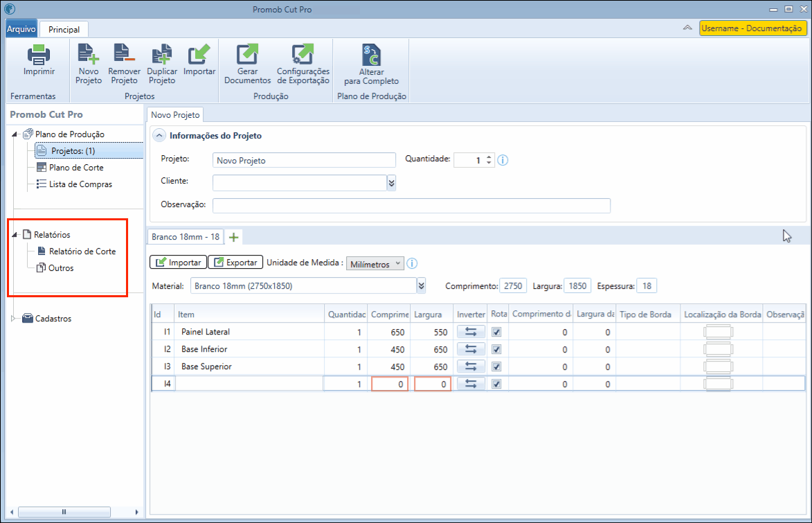Open the Material dropdown arrow
Viewport: 812px width, 523px height.
pos(421,285)
